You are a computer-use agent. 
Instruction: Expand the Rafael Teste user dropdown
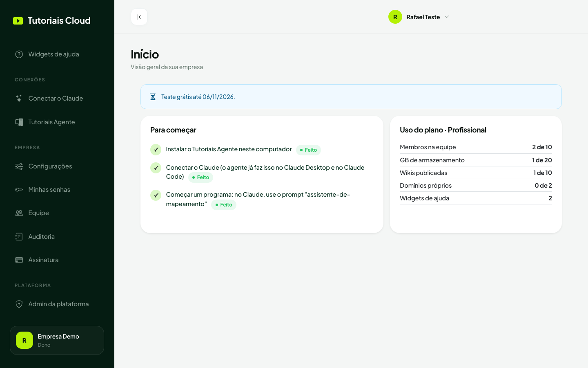click(x=419, y=17)
